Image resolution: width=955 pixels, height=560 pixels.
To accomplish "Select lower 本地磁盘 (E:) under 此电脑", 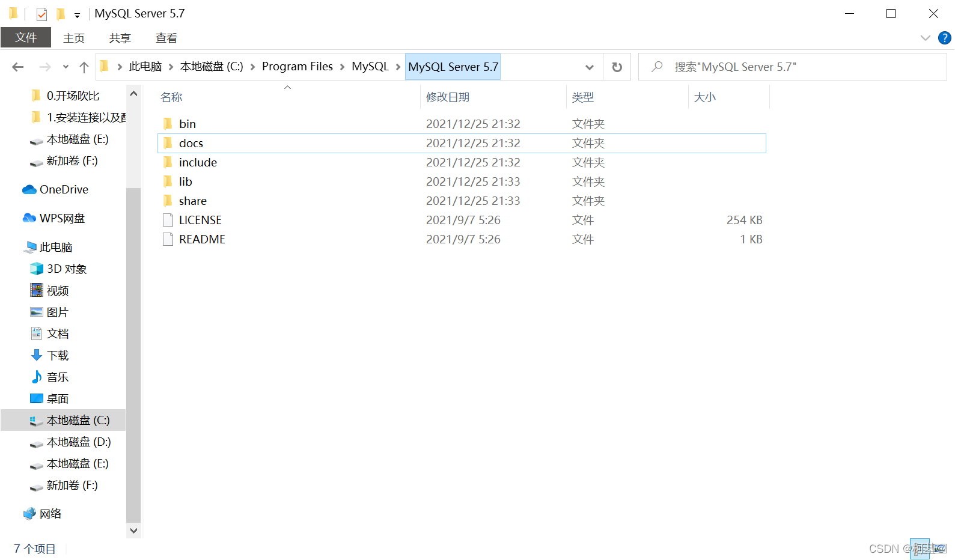I will click(x=77, y=463).
